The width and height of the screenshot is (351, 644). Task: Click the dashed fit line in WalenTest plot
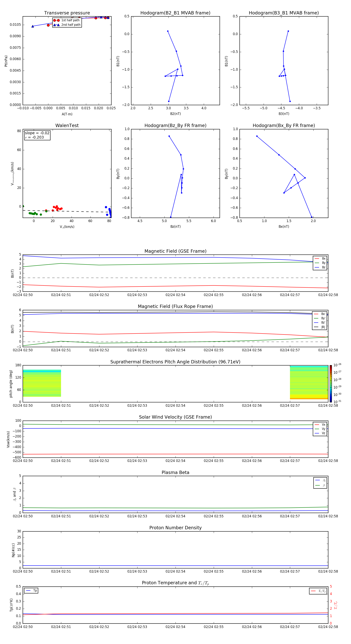tap(66, 211)
